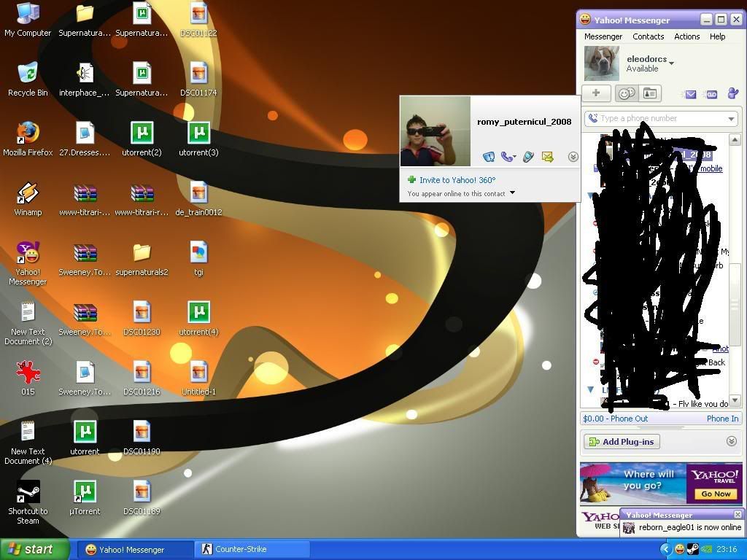This screenshot has width=747, height=560.
Task: Select the de_train0012 image file
Action: point(198,198)
